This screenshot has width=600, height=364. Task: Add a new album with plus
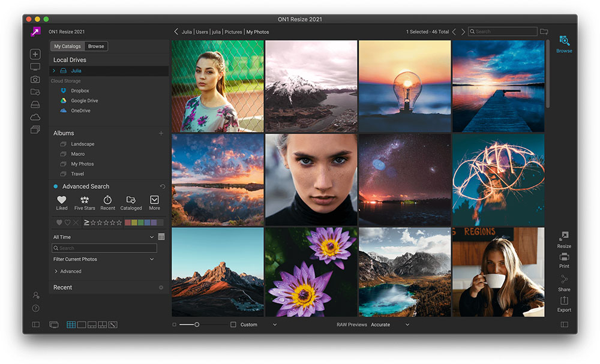[x=161, y=133]
